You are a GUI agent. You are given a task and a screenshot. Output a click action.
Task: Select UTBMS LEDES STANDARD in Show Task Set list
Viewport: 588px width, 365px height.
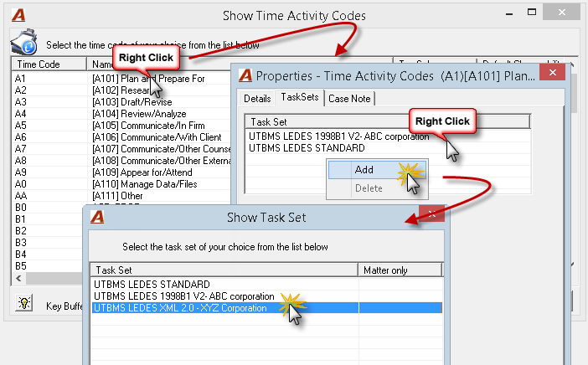[x=267, y=285]
